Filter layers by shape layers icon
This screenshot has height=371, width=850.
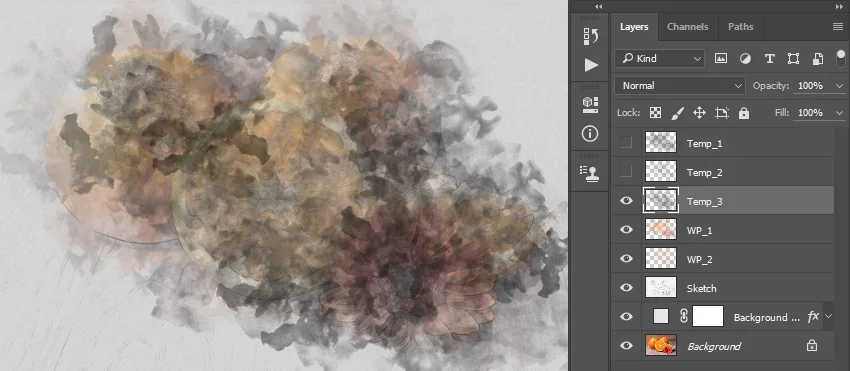click(793, 59)
